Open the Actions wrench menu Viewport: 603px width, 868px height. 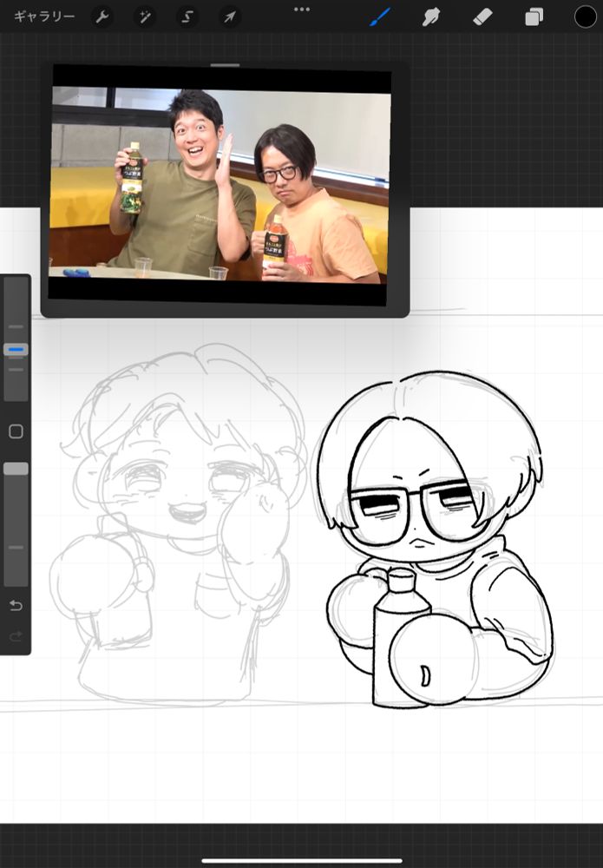pyautogui.click(x=102, y=17)
